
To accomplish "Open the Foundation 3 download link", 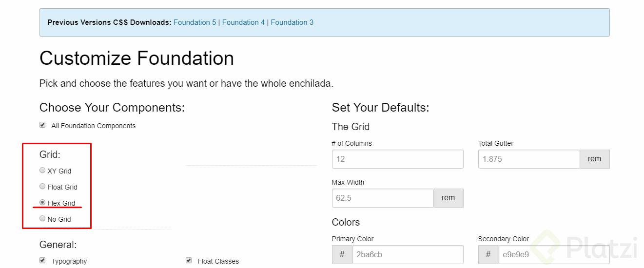I will (292, 22).
